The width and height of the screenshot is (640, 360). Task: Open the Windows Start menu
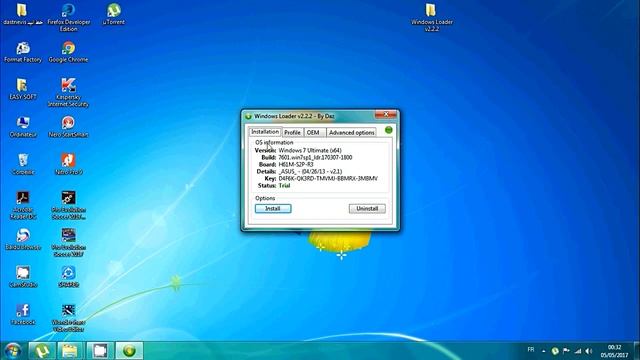(x=12, y=351)
